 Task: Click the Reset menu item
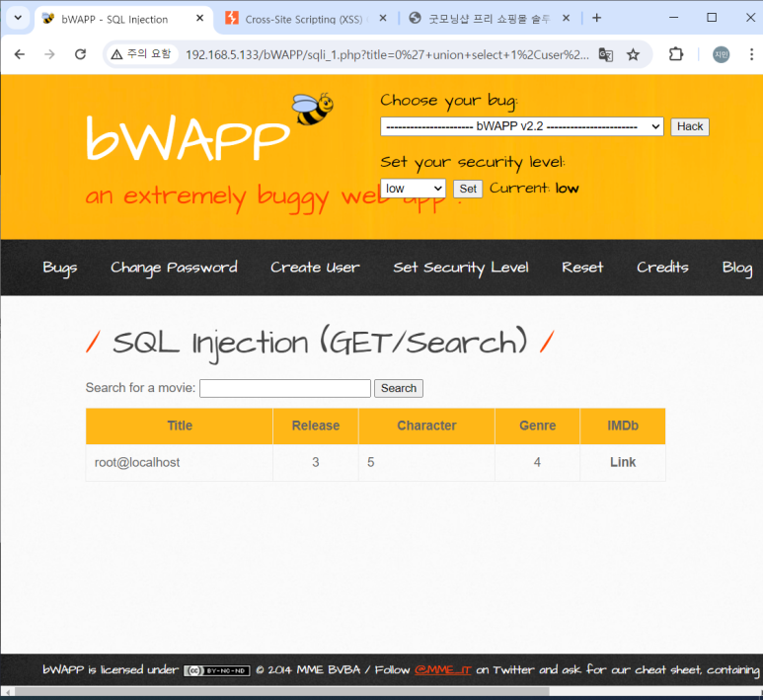pyautogui.click(x=582, y=268)
